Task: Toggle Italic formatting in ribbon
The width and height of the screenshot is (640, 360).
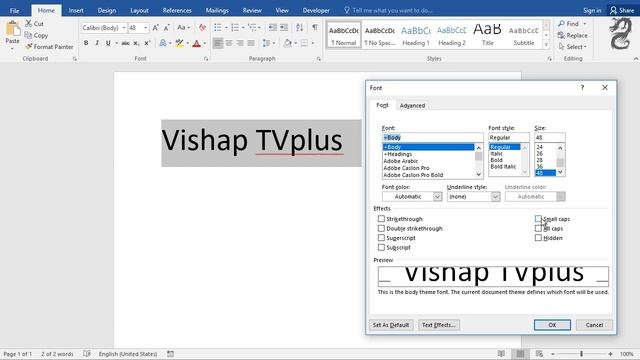Action: point(97,43)
